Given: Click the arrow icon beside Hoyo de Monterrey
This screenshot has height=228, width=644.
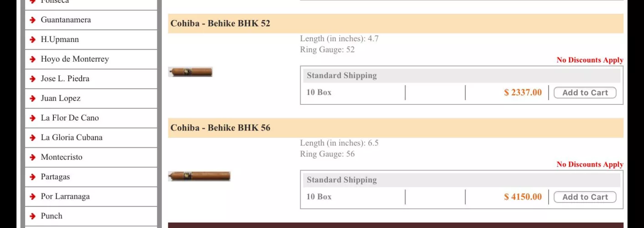Looking at the screenshot, I should (32, 59).
